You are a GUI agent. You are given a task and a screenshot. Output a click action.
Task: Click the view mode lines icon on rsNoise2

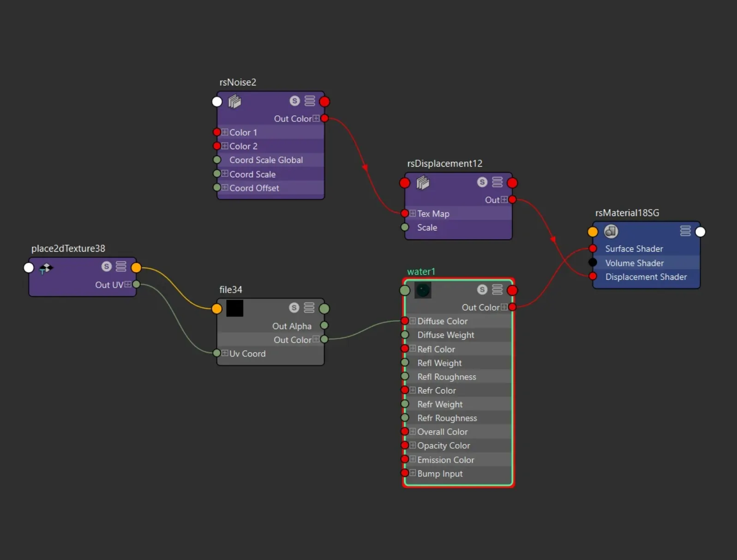(310, 101)
